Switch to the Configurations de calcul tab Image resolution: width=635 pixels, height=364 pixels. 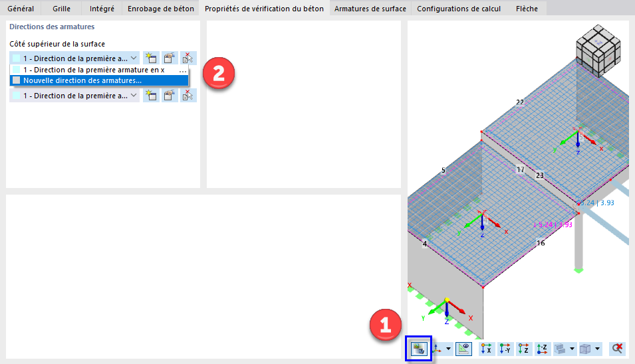point(459,9)
